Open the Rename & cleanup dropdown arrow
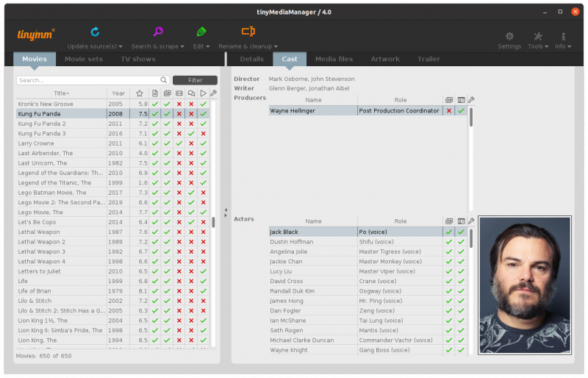Screen dimensions: 588x378 276,46
